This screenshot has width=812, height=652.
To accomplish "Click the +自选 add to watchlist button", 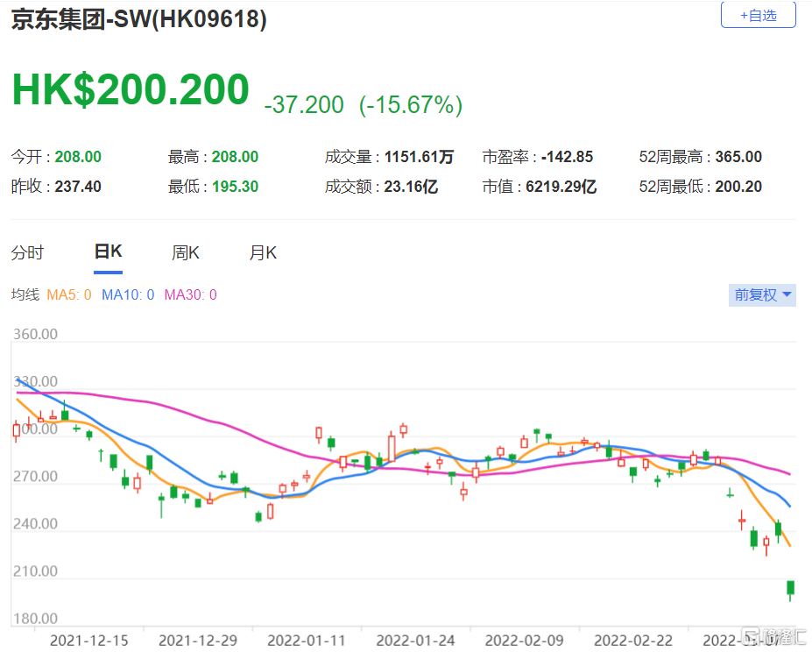I will [758, 15].
